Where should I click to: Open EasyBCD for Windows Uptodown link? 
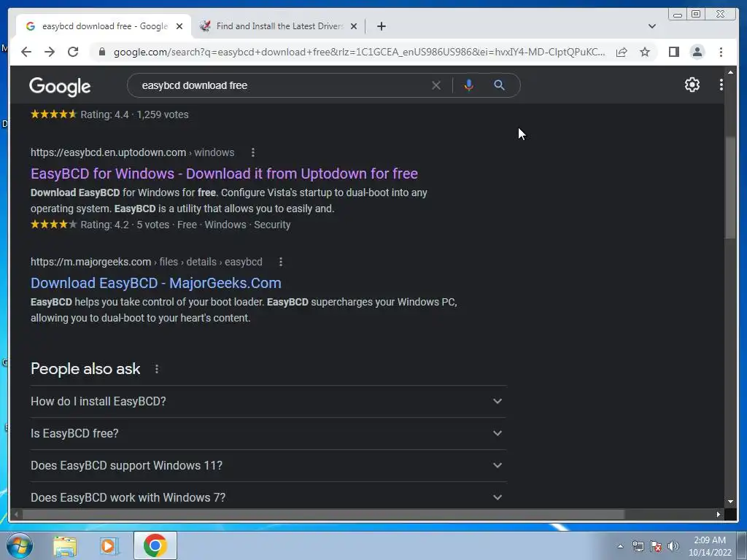(x=224, y=174)
